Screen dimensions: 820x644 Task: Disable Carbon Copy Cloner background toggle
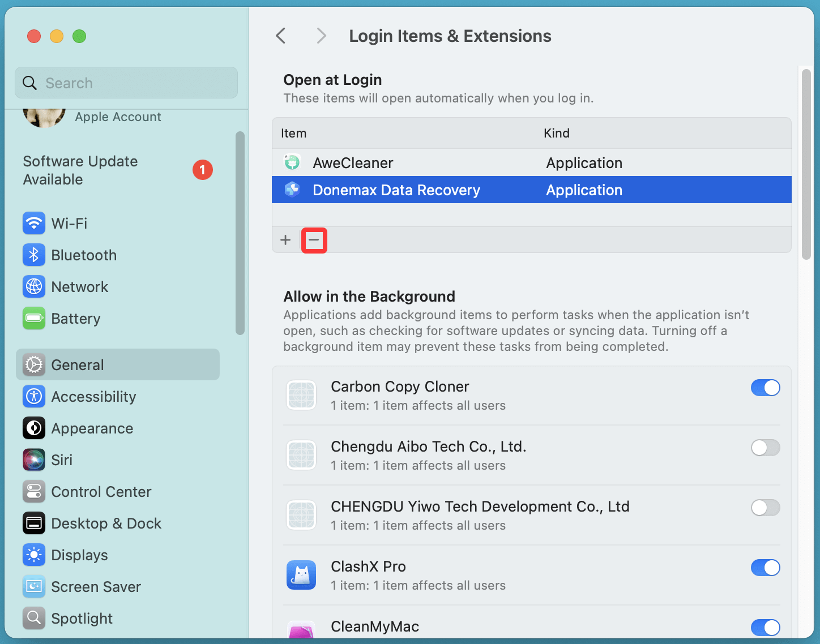pos(765,388)
